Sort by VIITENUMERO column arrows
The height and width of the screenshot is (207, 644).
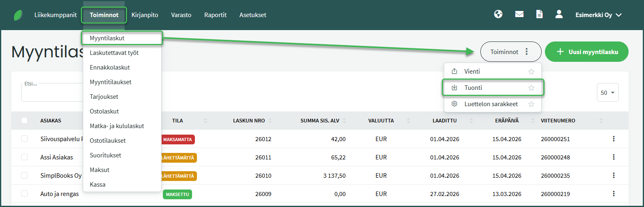(x=601, y=120)
